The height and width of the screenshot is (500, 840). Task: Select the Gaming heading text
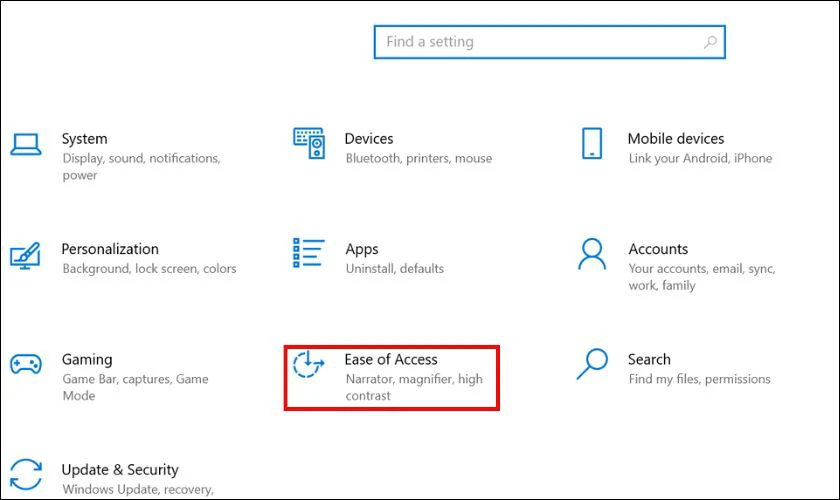87,359
